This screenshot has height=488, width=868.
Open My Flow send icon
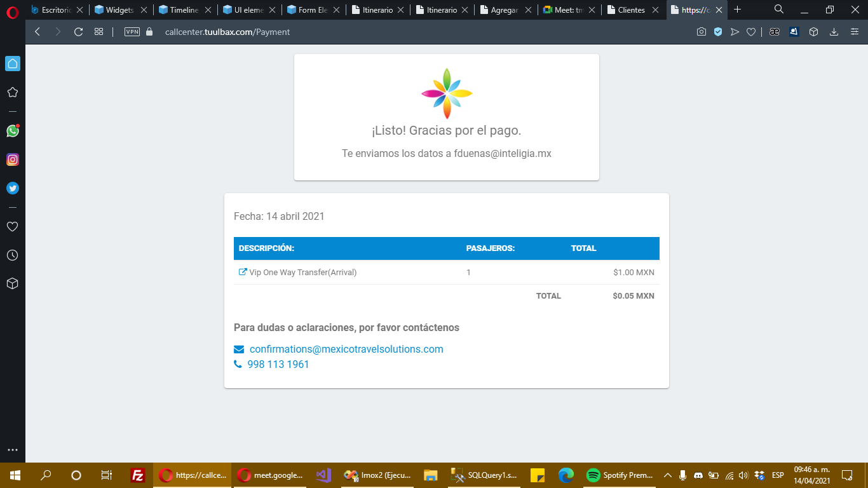pos(735,32)
